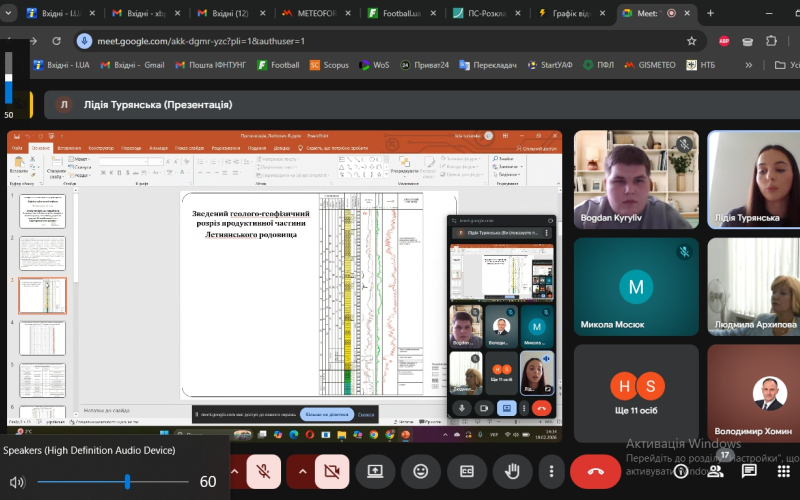Open chat with everyone panel
The height and width of the screenshot is (500, 800).
coord(749,470)
